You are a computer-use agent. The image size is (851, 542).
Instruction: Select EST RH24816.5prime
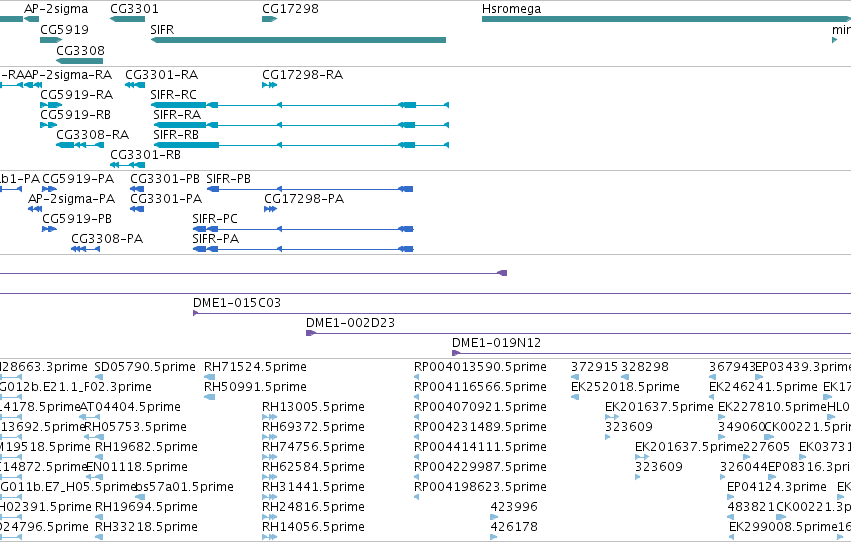point(313,507)
